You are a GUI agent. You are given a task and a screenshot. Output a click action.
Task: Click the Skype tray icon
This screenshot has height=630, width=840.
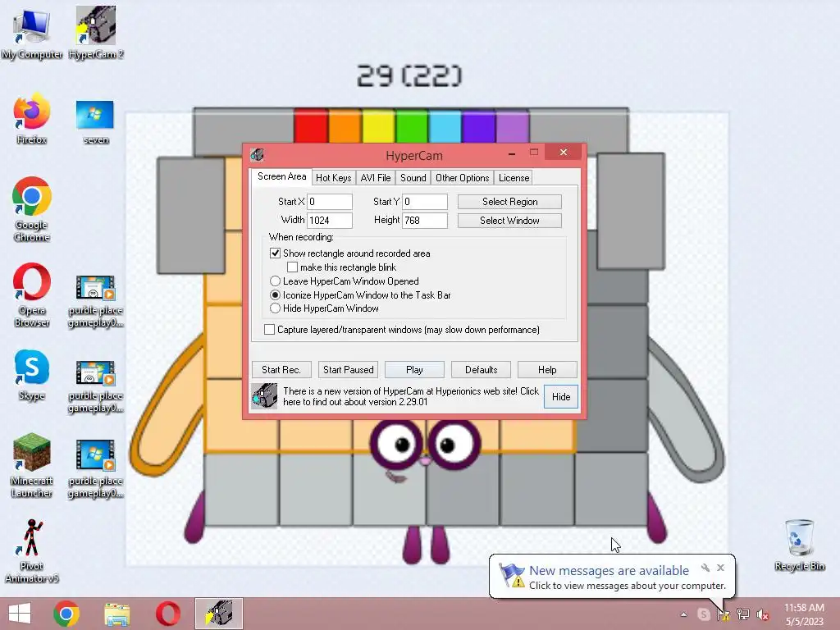(703, 614)
